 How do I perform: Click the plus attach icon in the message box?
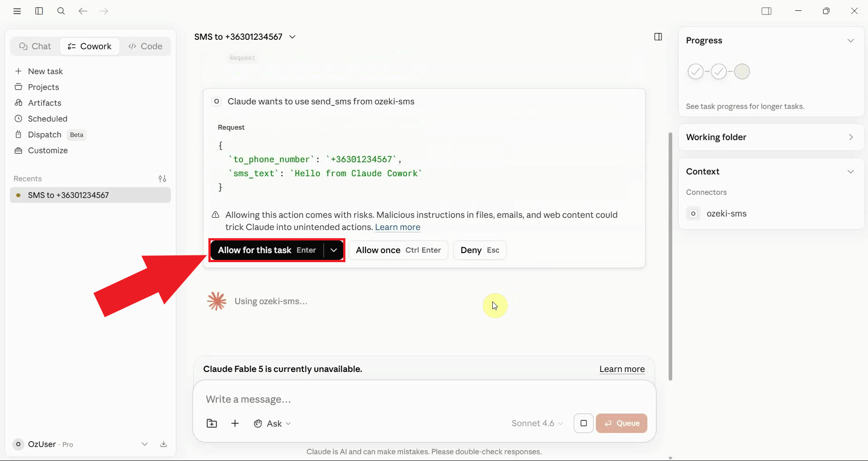tap(235, 423)
